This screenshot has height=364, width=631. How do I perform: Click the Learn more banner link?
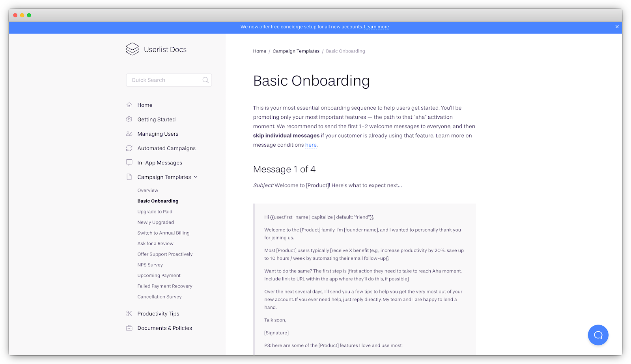pos(376,27)
